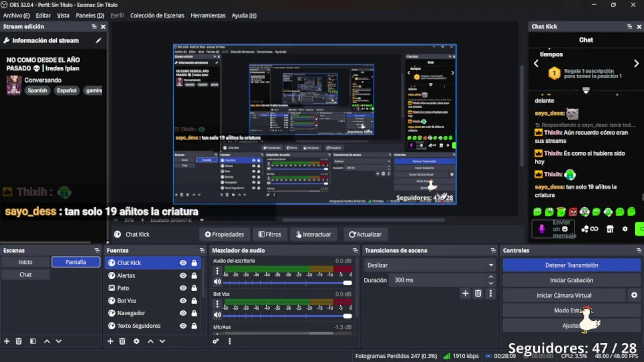Add a scene transition with plus icon

465,293
